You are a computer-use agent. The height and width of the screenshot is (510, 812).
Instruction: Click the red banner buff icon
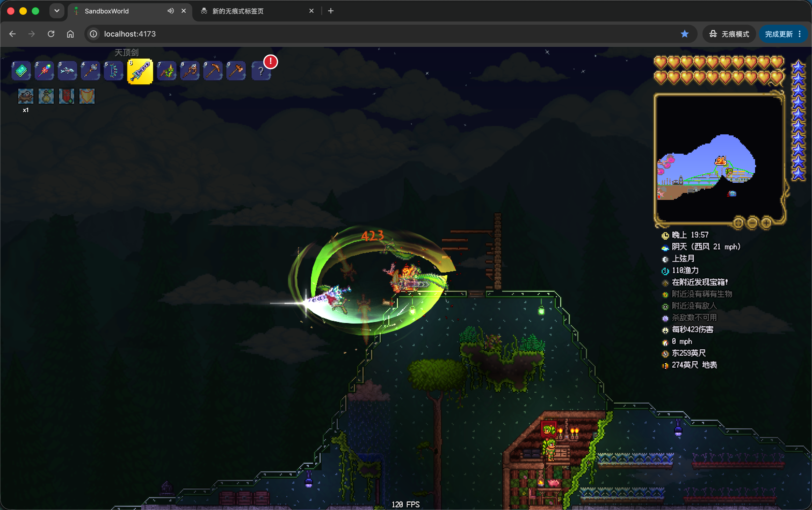pos(66,96)
